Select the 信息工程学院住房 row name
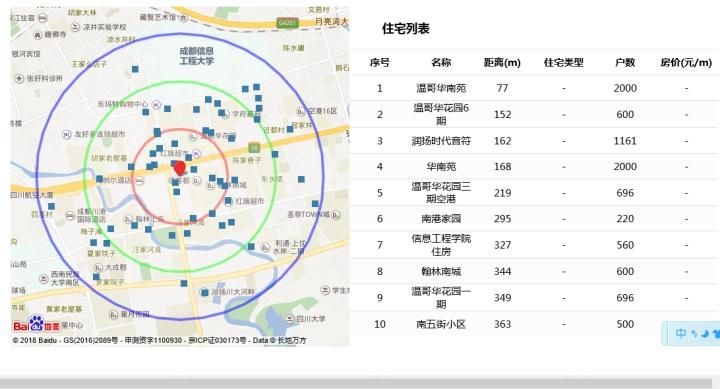This screenshot has height=389, width=720. 441,245
